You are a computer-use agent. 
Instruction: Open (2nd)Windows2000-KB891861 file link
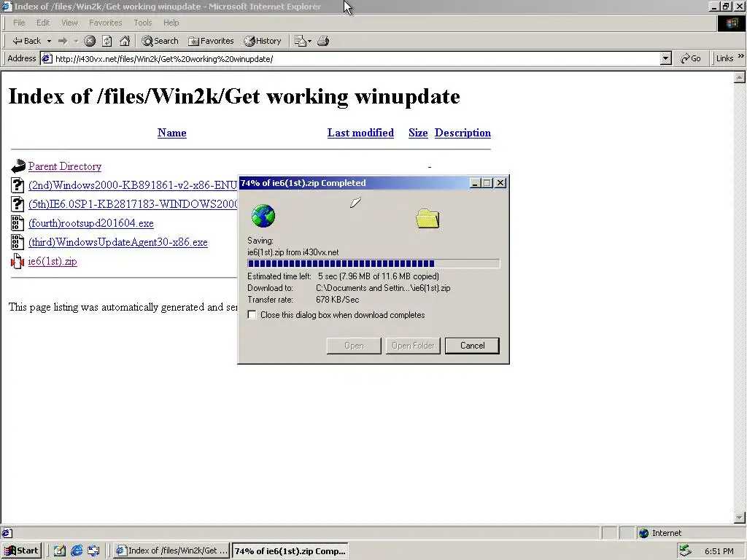[x=133, y=185]
